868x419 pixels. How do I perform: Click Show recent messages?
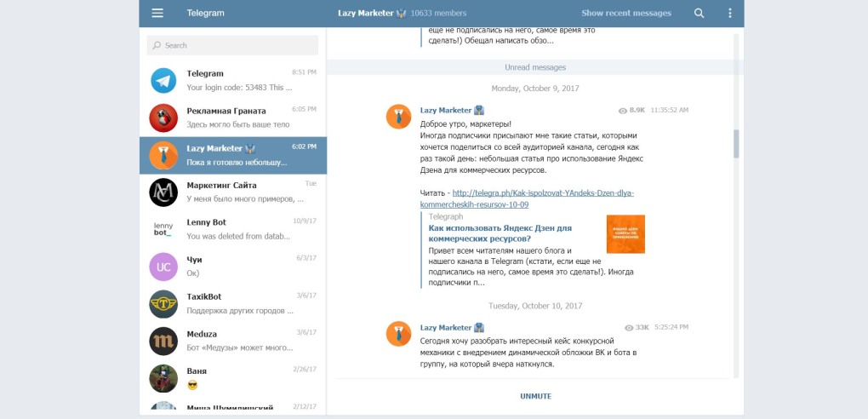coord(626,14)
